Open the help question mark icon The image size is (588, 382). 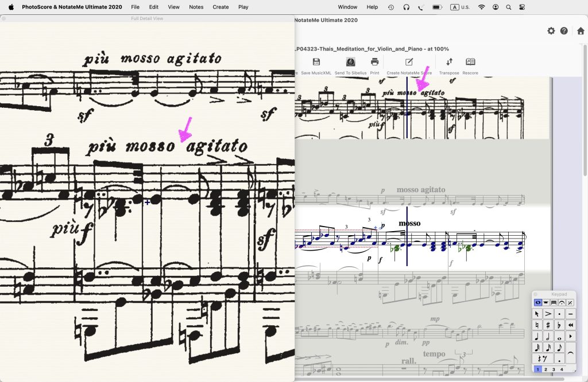(564, 31)
